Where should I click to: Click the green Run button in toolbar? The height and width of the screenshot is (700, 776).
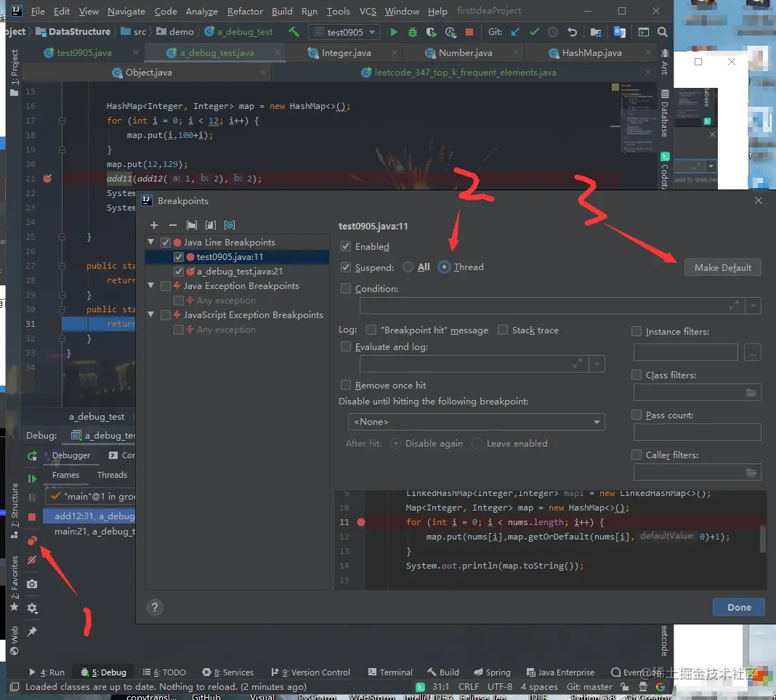tap(394, 32)
